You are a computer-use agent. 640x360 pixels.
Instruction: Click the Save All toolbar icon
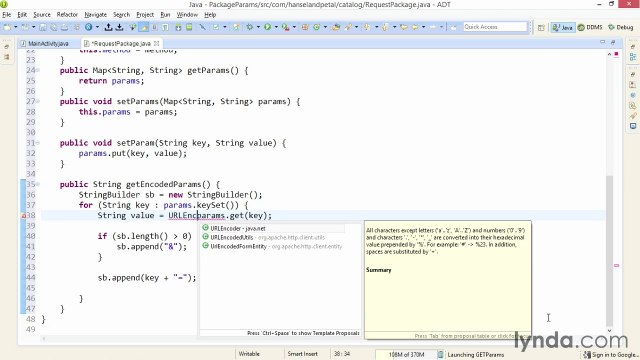coord(53,27)
